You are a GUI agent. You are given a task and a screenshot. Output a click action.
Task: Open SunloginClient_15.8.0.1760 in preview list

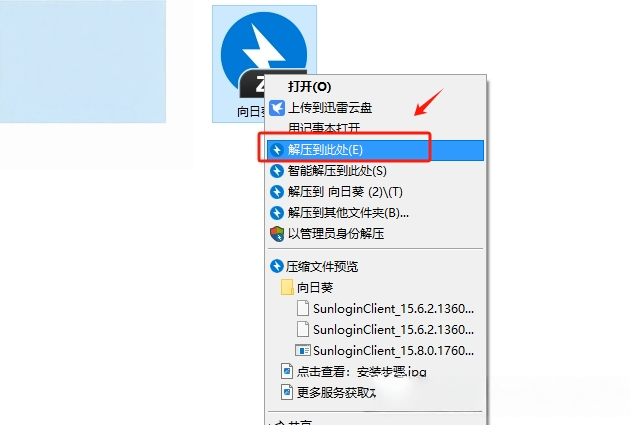coord(393,350)
